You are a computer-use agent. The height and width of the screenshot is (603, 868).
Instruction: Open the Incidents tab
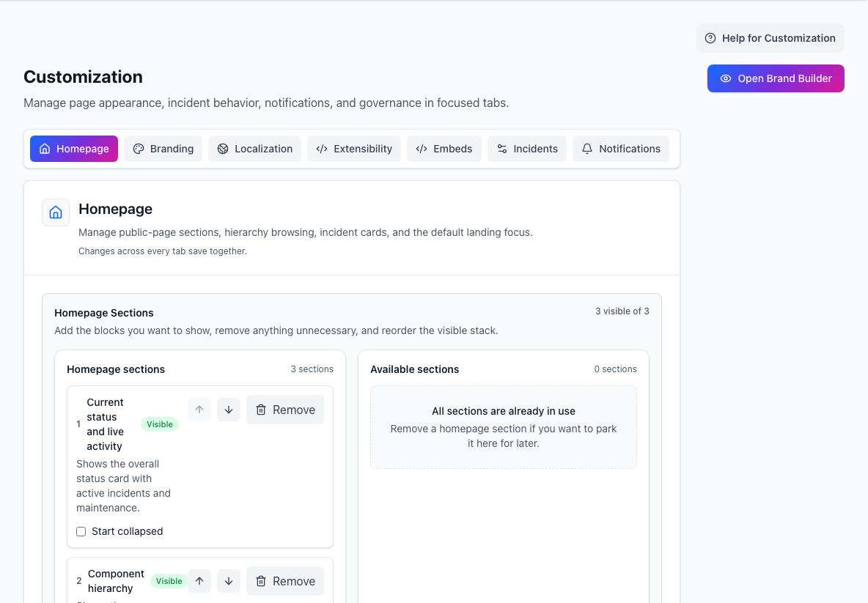tap(527, 149)
